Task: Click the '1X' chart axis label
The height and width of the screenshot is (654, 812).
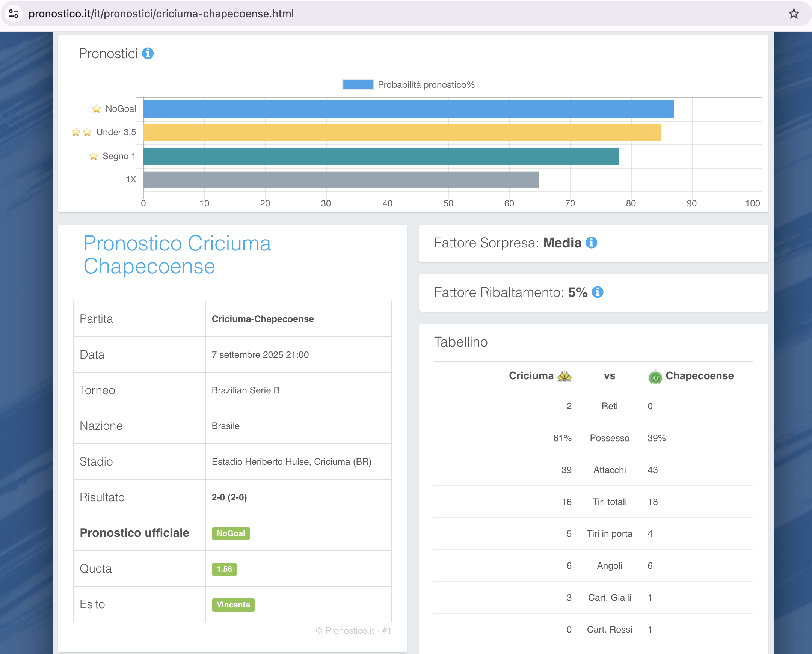Action: [x=131, y=179]
